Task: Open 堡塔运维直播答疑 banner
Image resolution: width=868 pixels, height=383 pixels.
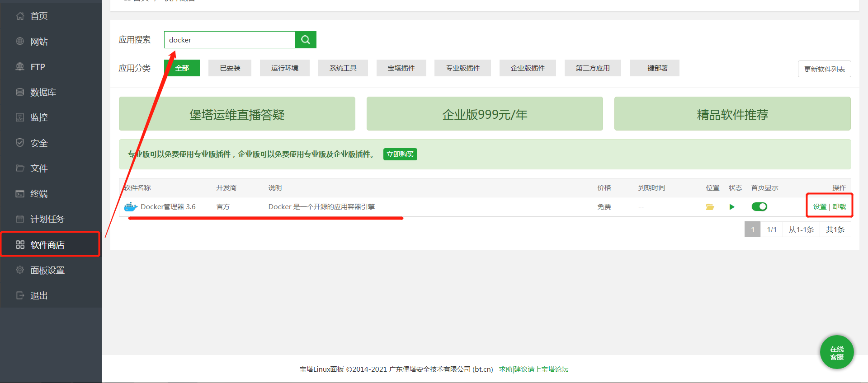Action: click(237, 114)
